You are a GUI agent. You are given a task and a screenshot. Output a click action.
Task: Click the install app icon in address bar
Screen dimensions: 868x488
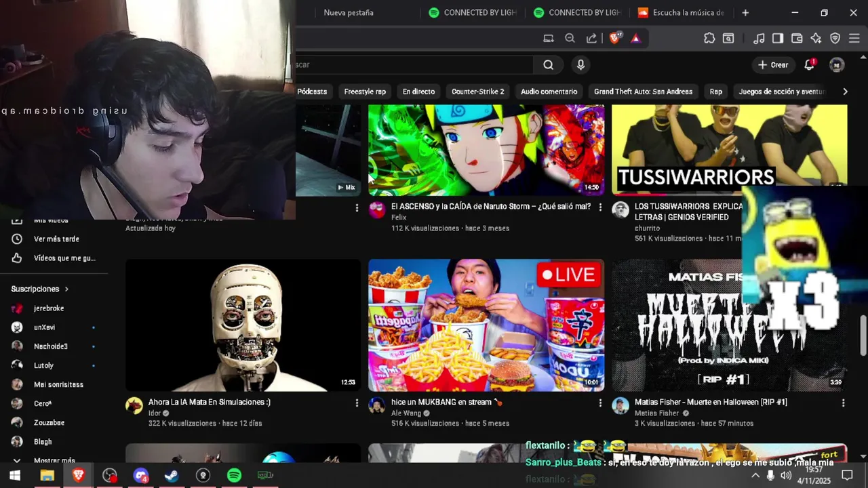coord(549,39)
